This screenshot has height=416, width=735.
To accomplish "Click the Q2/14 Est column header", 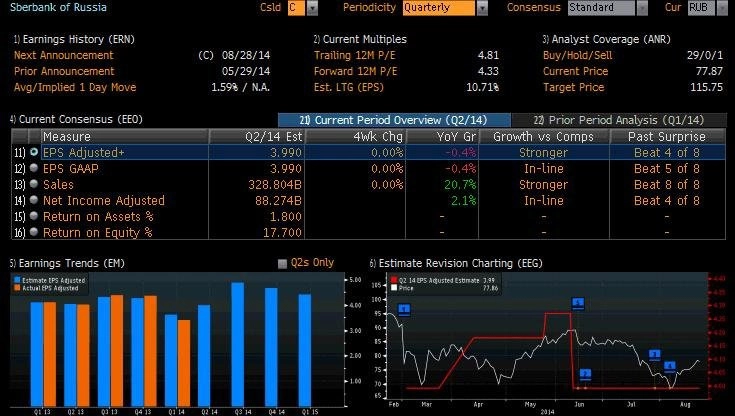I will [257, 136].
